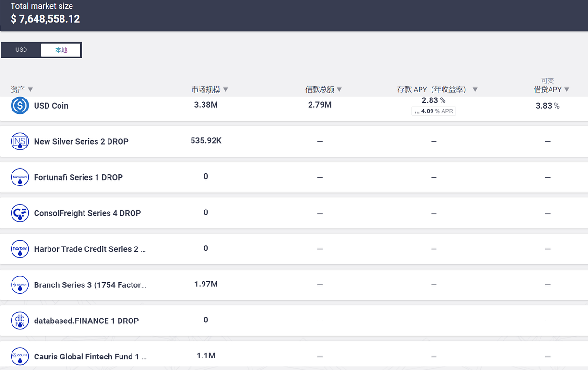The width and height of the screenshot is (588, 370).
Task: Open ConsolFreight Series 4 DROP market
Action: point(87,213)
